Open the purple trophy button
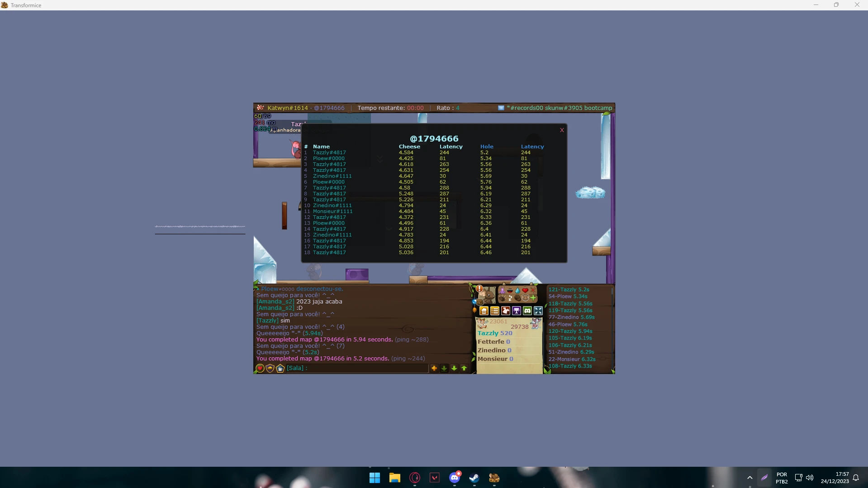This screenshot has width=868, height=488. [517, 311]
